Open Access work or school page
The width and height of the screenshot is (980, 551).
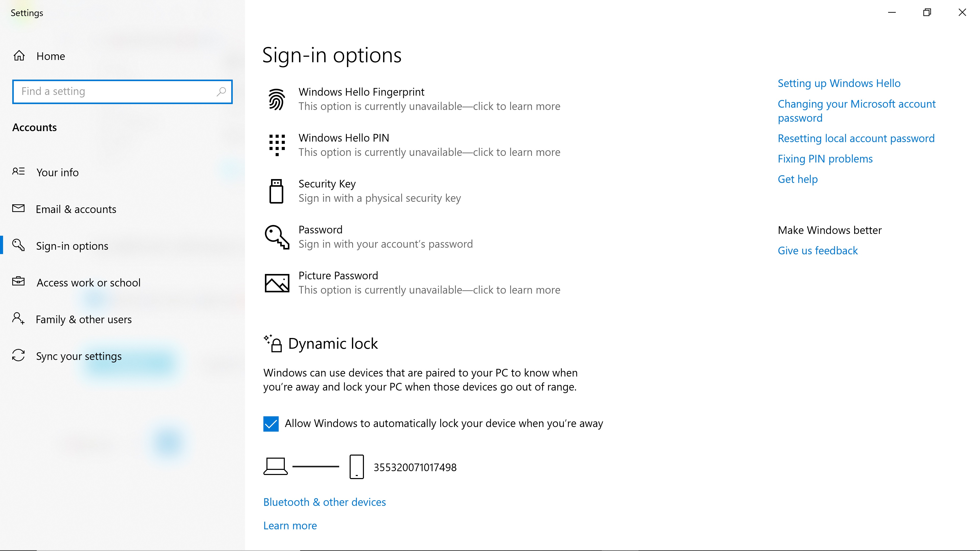[x=88, y=283]
